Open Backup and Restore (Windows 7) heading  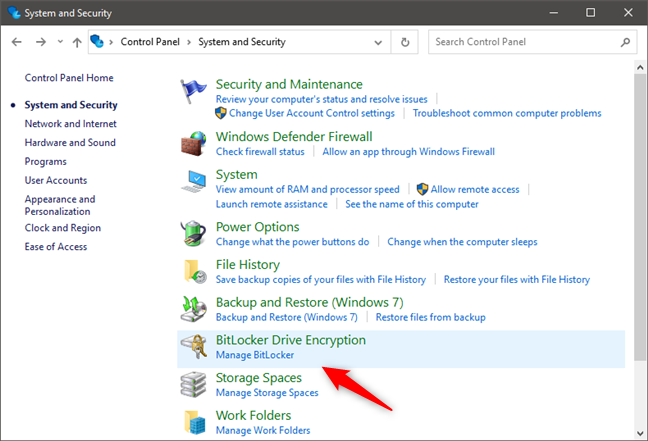(x=310, y=302)
